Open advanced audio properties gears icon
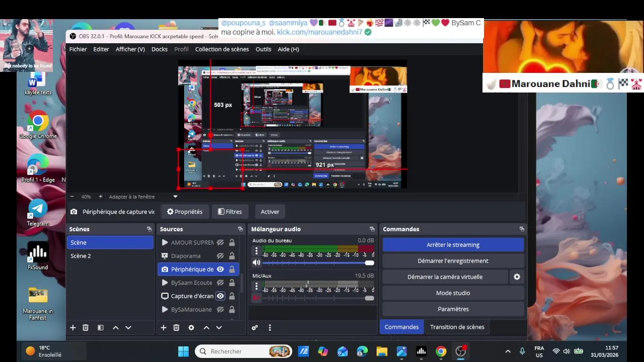644x362 pixels. pos(255,327)
